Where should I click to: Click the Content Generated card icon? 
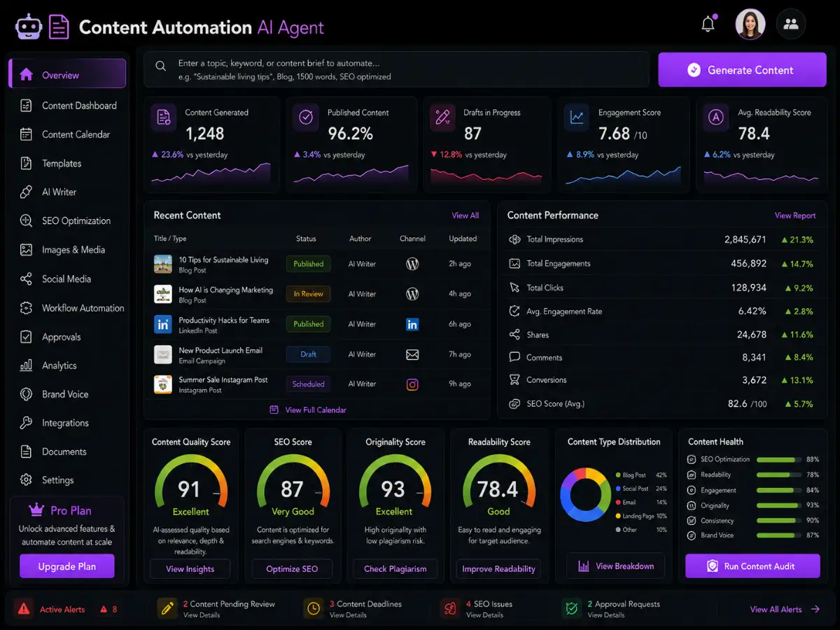pos(163,118)
